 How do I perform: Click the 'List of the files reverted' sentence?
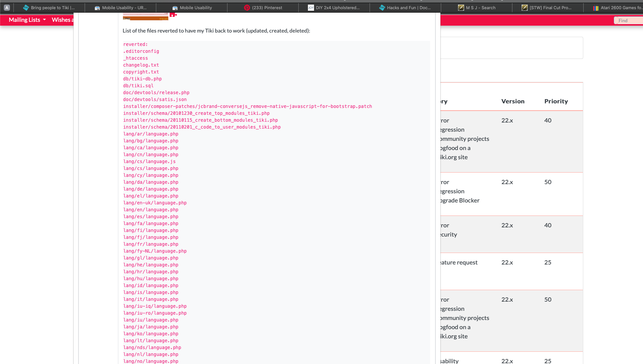click(216, 31)
